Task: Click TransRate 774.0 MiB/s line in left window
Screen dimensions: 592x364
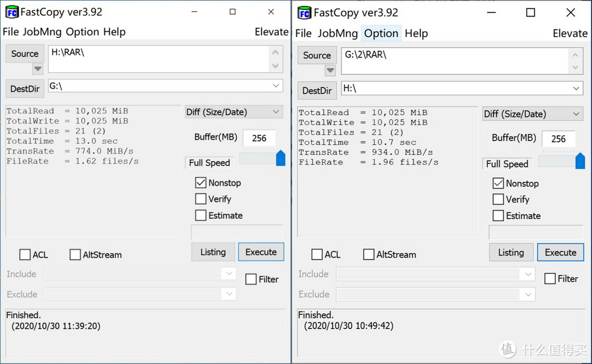Action: (x=70, y=151)
